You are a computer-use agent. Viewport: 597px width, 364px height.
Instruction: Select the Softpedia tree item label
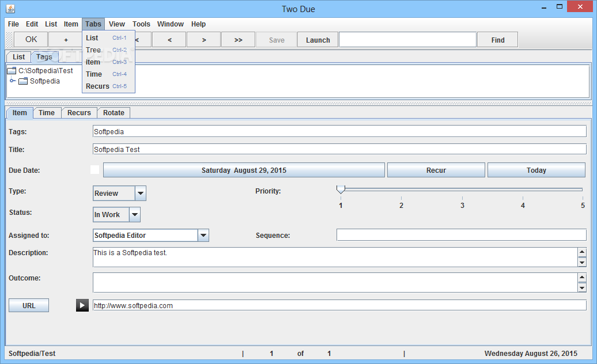[x=45, y=81]
